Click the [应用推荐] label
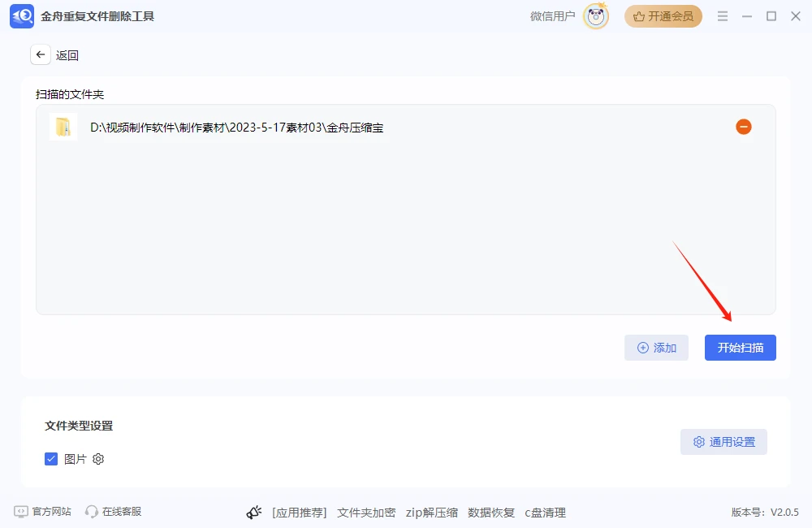 (300, 513)
